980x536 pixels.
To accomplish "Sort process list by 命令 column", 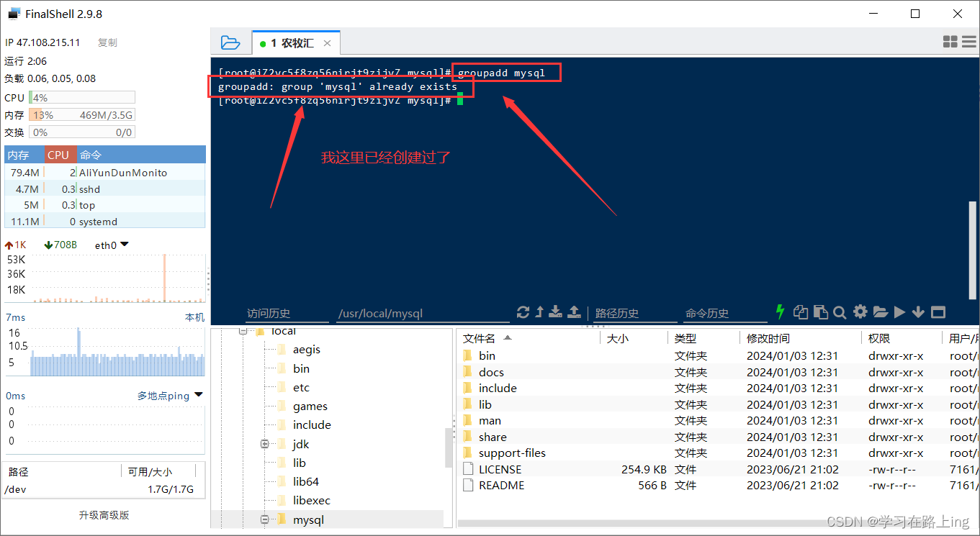I will coord(141,155).
